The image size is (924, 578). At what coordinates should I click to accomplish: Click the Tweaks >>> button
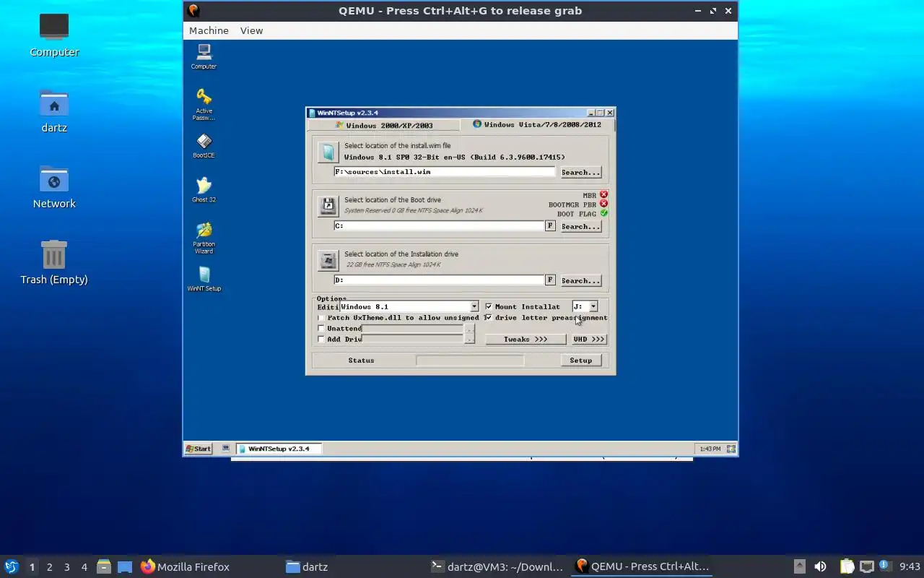tap(526, 339)
